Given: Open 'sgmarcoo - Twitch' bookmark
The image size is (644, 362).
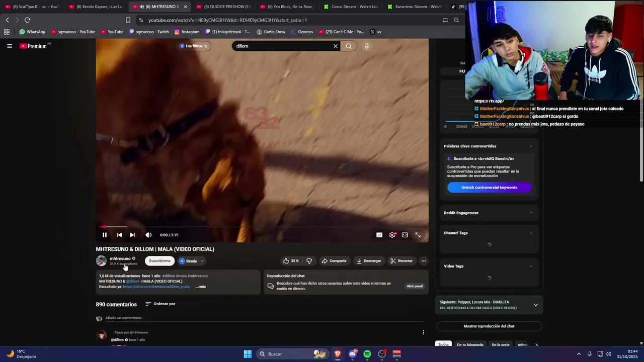Looking at the screenshot, I should click(x=149, y=32).
